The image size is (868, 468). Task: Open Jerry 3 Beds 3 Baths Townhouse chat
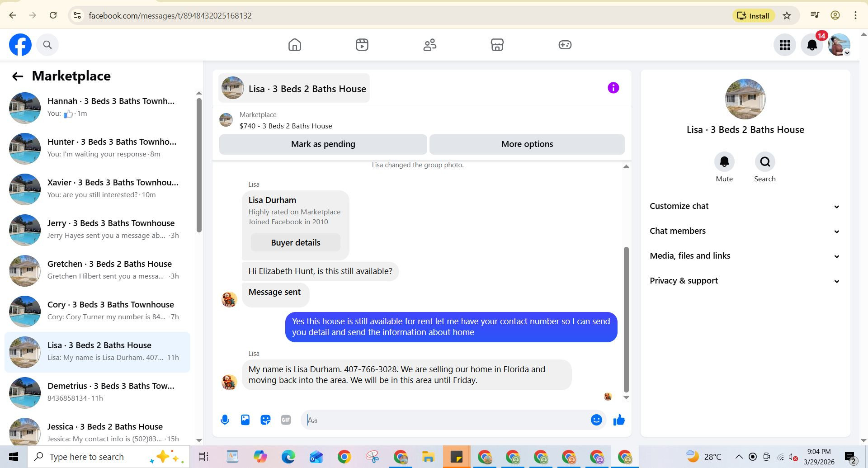click(x=97, y=230)
